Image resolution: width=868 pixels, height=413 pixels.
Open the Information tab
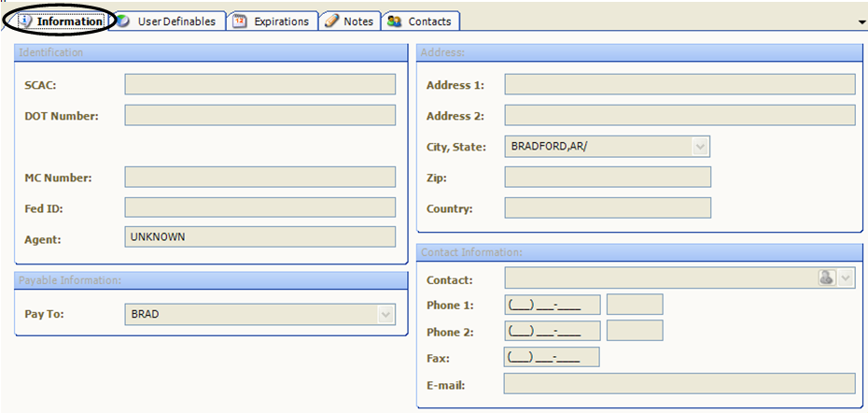point(61,21)
